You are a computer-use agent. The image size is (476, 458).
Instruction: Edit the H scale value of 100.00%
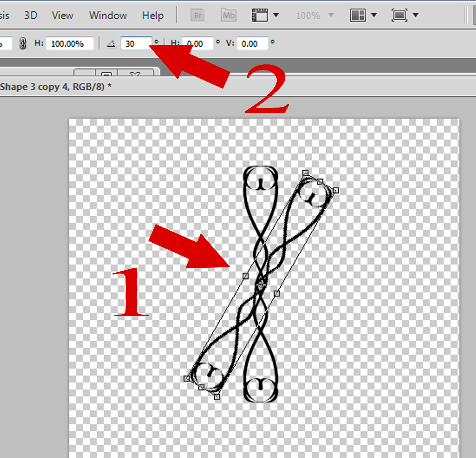70,43
